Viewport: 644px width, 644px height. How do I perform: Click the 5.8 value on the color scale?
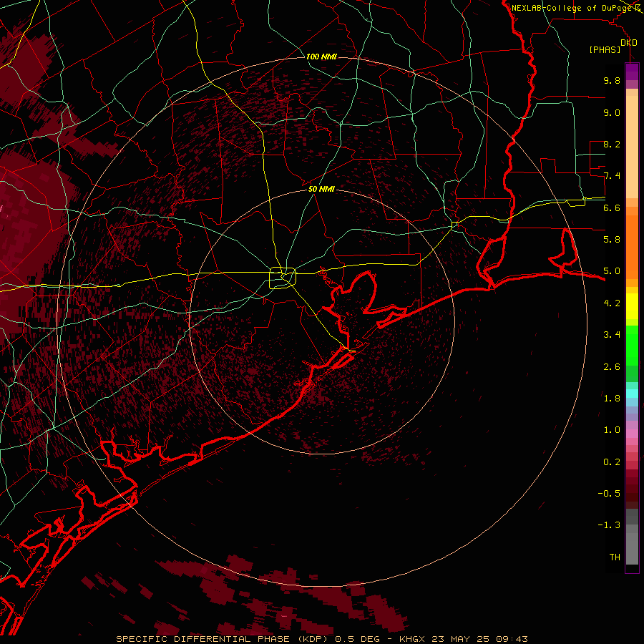[612, 240]
